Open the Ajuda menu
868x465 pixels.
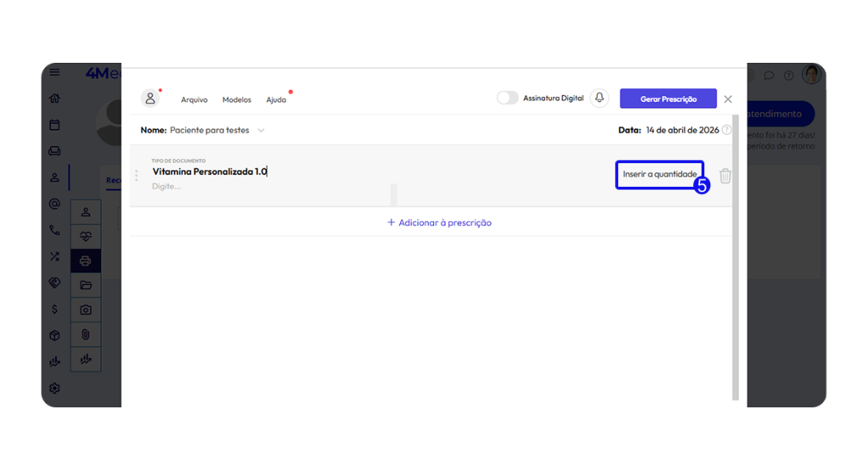pos(276,99)
